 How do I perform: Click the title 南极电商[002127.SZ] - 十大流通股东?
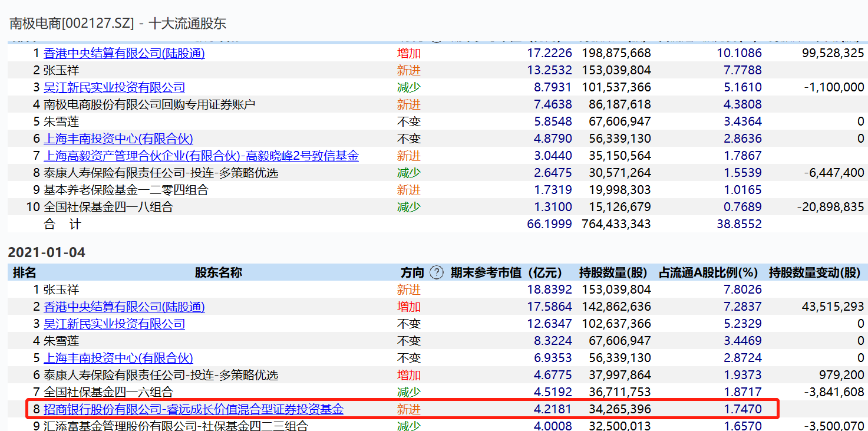click(x=118, y=24)
